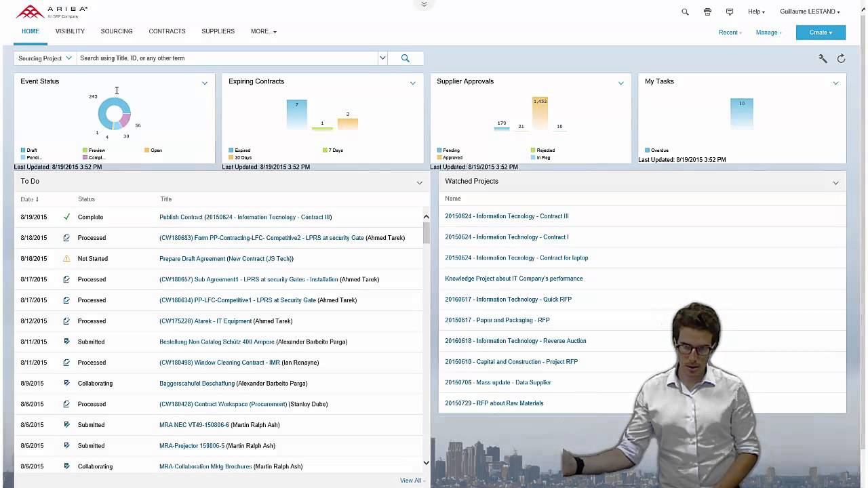Click the wrench configure dashboard icon
Viewport: 868px width, 488px height.
(823, 59)
